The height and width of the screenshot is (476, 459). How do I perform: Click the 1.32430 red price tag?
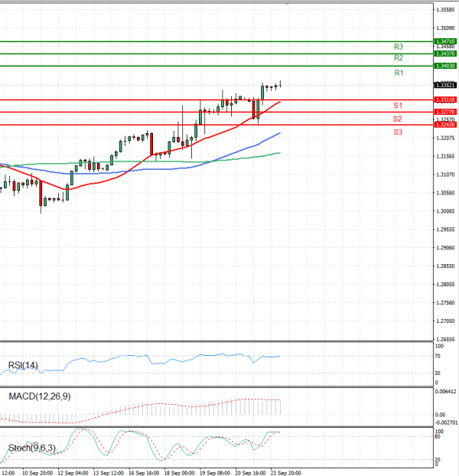click(444, 124)
